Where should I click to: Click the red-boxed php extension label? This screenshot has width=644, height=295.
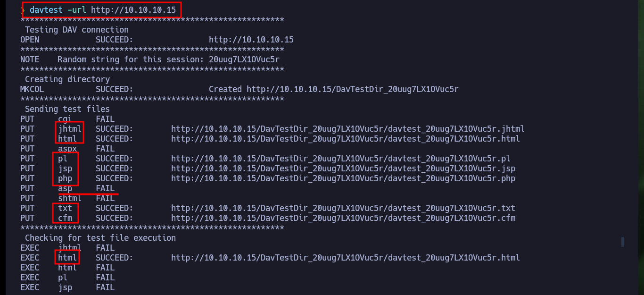point(65,178)
